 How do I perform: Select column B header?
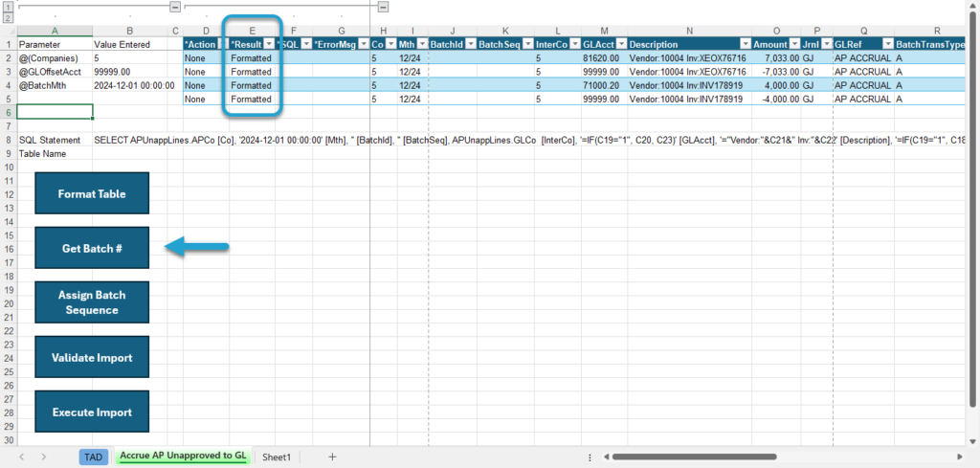[129, 31]
